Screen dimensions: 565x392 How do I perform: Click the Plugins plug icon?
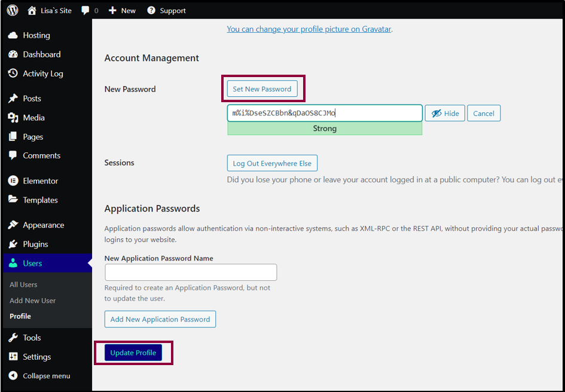coord(13,244)
